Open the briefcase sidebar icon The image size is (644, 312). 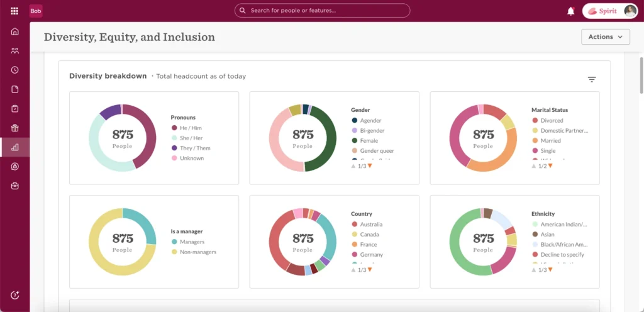(14, 186)
